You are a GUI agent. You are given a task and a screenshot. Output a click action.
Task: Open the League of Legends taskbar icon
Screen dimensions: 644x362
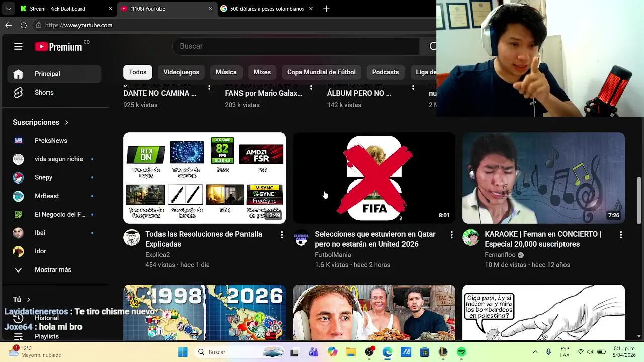(x=443, y=352)
